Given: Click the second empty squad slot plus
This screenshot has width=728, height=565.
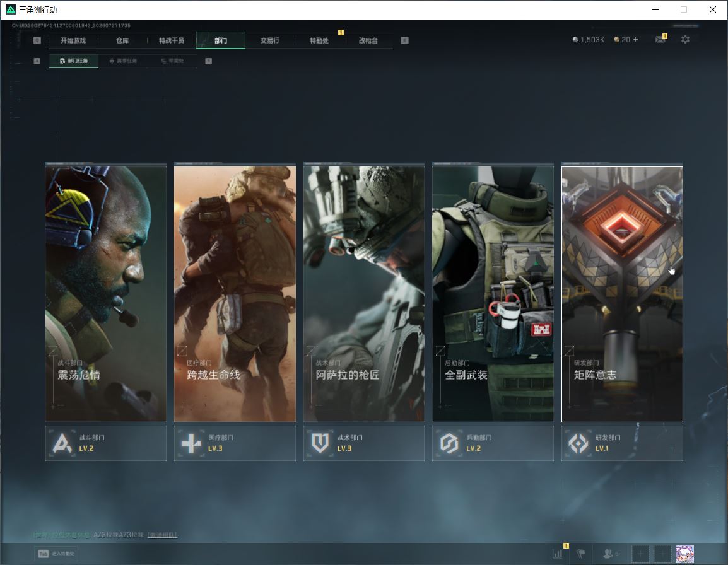Looking at the screenshot, I should point(662,554).
